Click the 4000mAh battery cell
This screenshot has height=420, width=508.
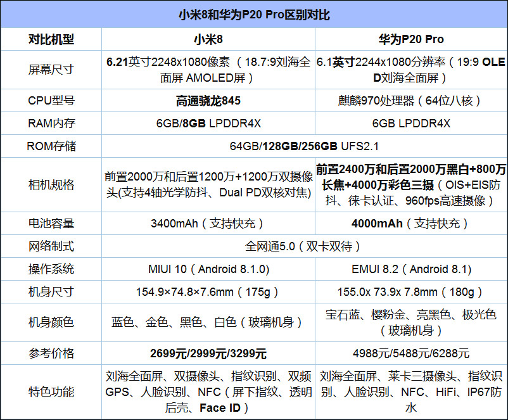pos(411,223)
